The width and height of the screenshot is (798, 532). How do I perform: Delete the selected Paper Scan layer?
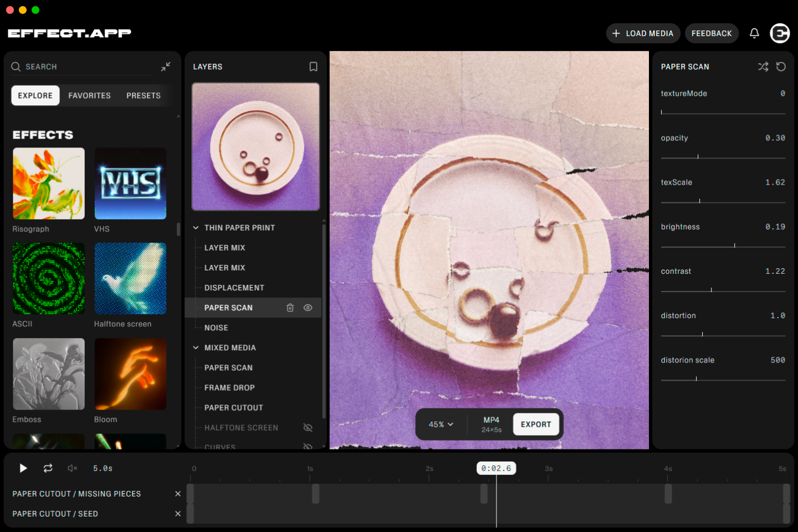[290, 308]
